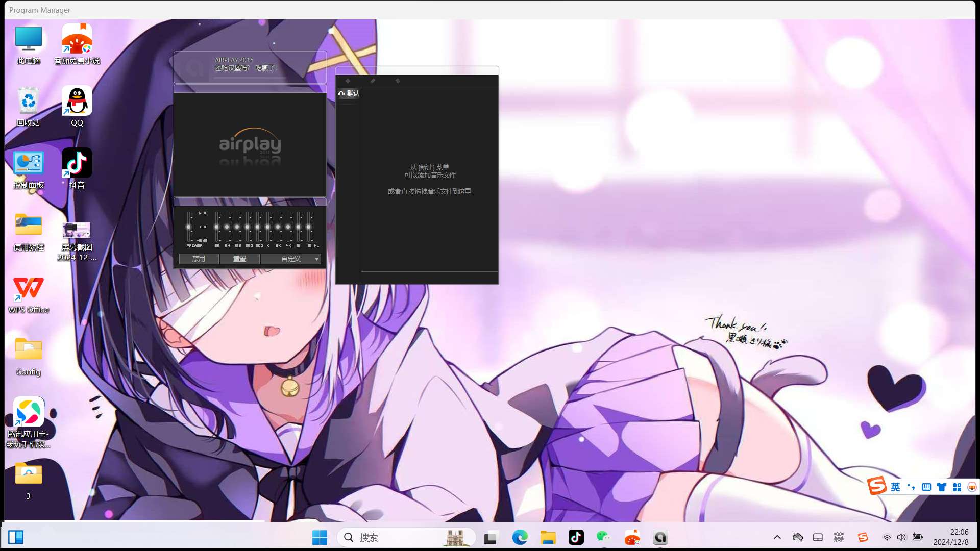Click the edit pencil icon in the playlist toolbar
The width and height of the screenshot is (980, 551).
[x=373, y=81]
